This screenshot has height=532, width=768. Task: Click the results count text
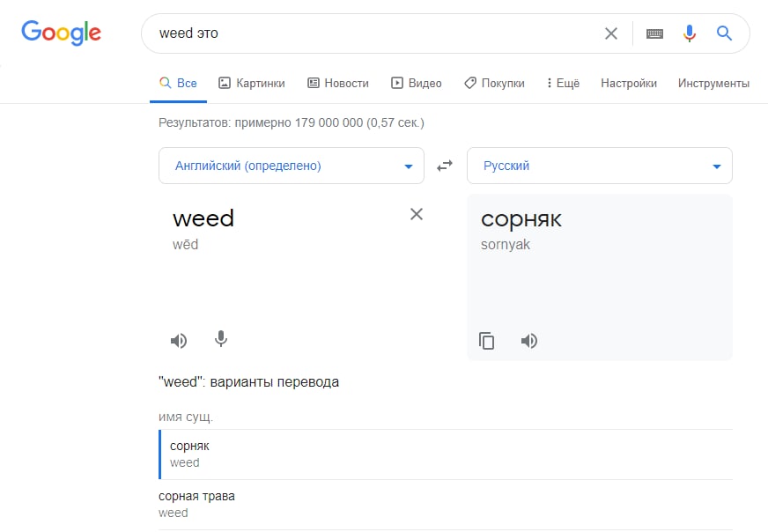tap(292, 122)
